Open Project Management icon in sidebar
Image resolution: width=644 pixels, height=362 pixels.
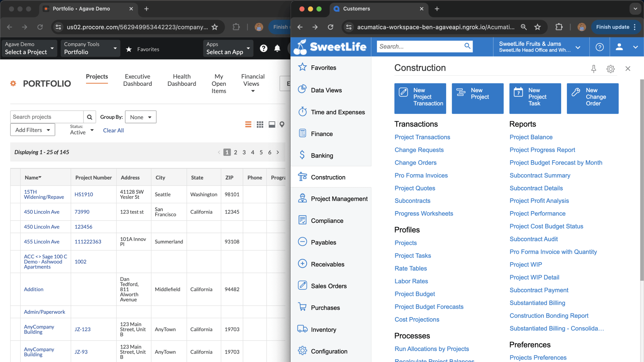point(302,198)
